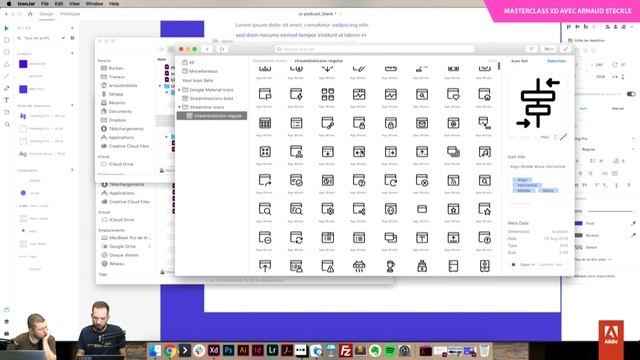Select the Artboard tool in XD toolbar
Image resolution: width=640 pixels, height=360 pixels.
click(6, 112)
